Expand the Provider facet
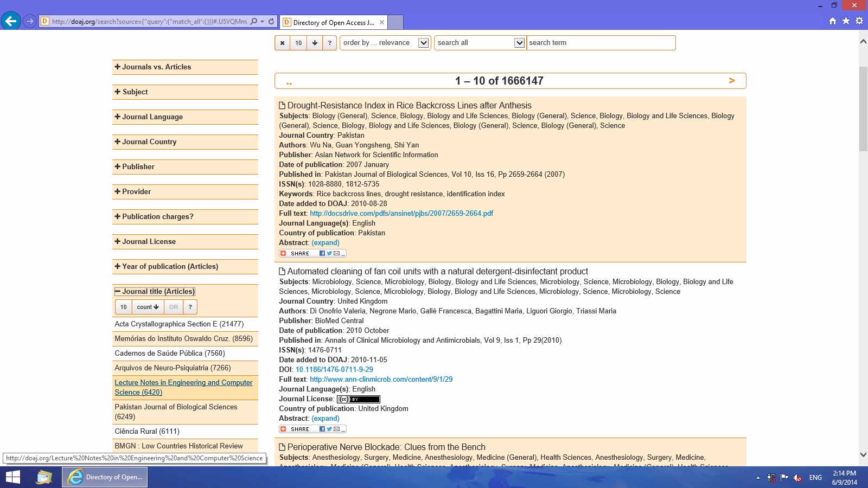Viewport: 868px width, 488px height. (x=185, y=192)
